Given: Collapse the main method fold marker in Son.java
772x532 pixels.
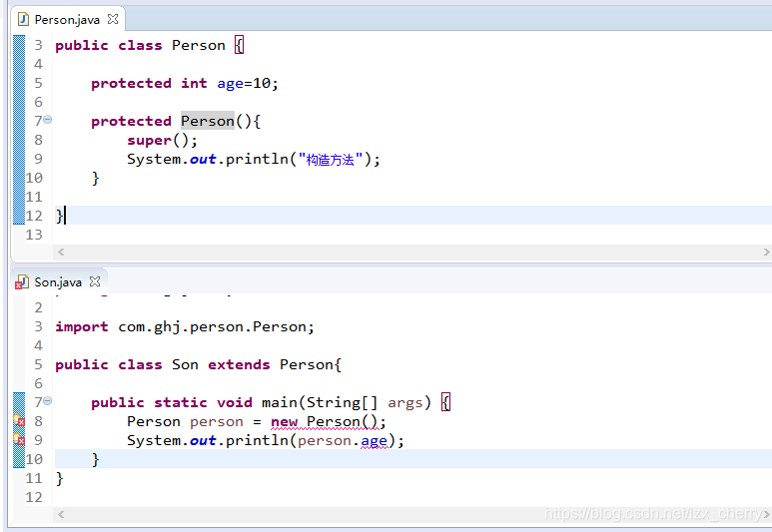Looking at the screenshot, I should [x=47, y=401].
